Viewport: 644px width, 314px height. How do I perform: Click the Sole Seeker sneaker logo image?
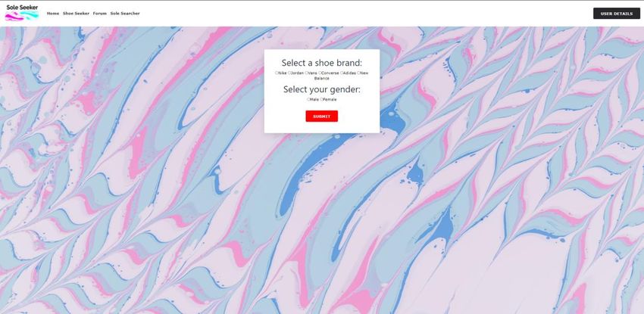click(x=22, y=16)
